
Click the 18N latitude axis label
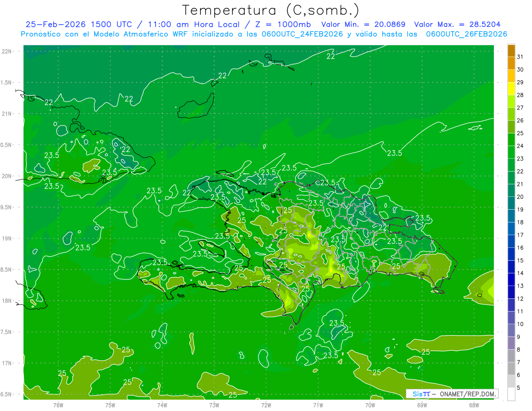(x=7, y=301)
